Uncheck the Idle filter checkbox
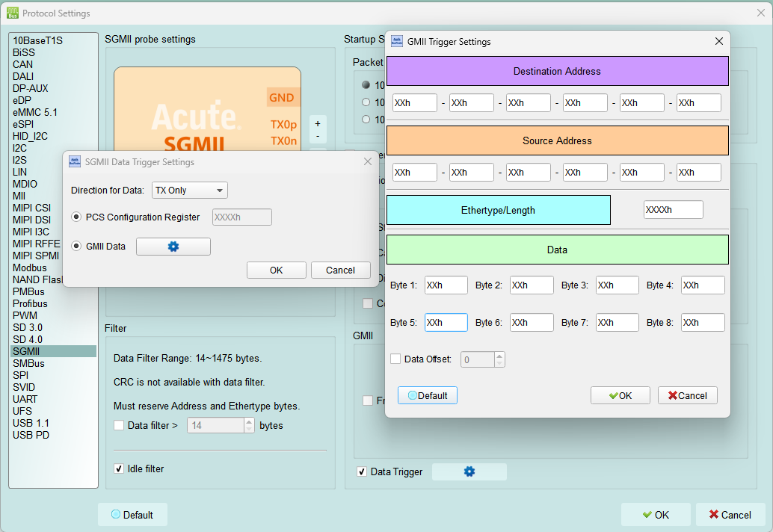The image size is (773, 532). [119, 468]
